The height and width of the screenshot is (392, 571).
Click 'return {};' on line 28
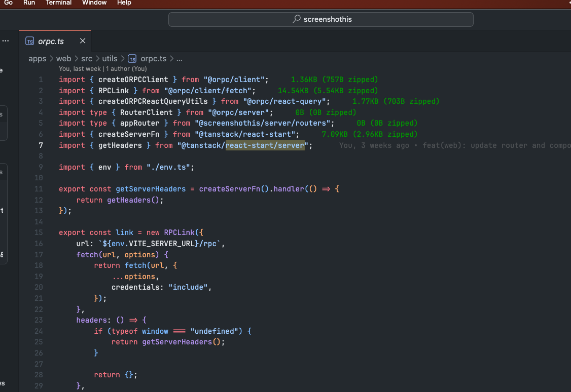[116, 375]
